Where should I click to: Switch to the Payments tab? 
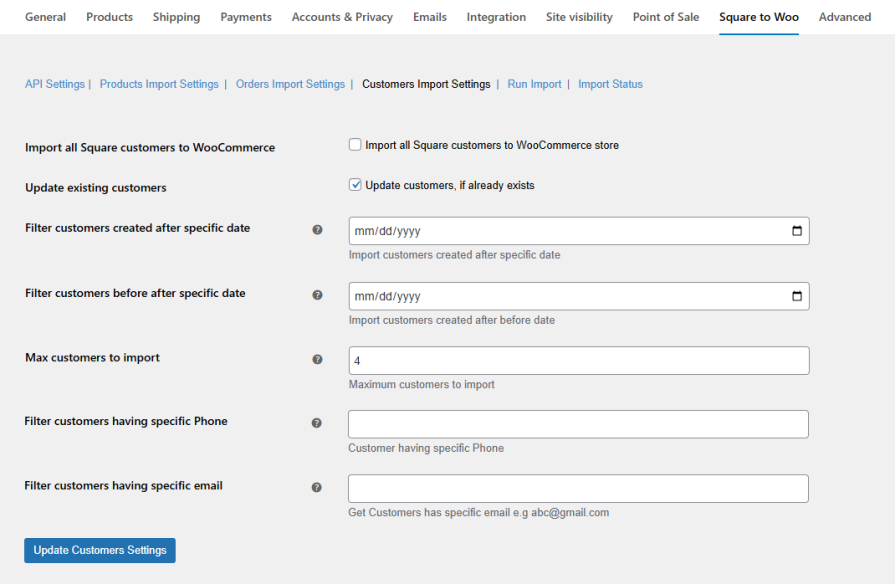pos(246,17)
